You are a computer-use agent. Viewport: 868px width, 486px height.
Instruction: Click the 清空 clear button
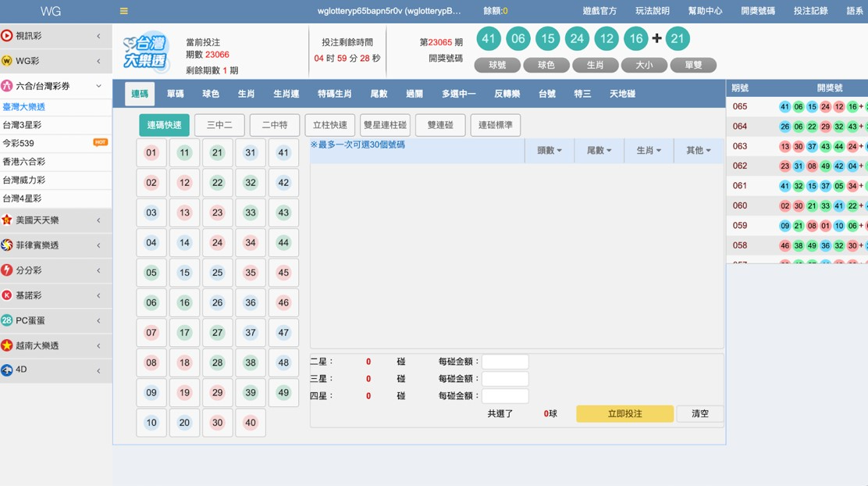tap(699, 414)
